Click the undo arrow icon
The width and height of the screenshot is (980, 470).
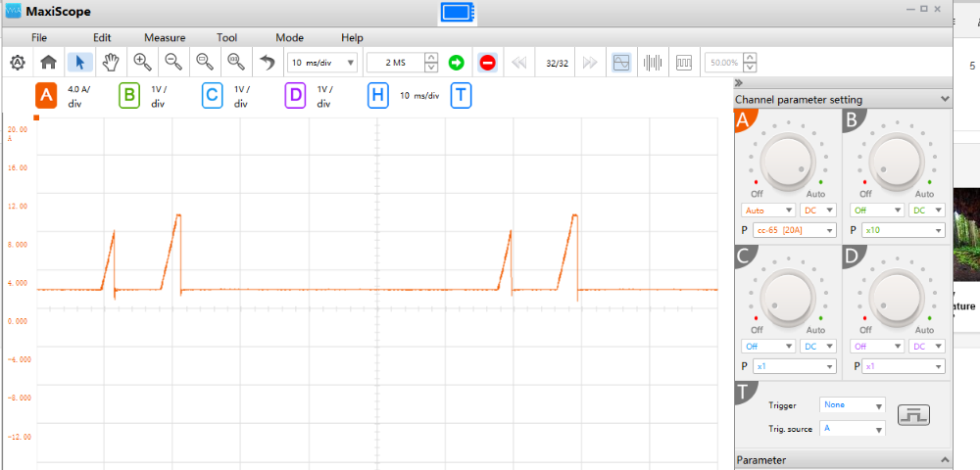(x=269, y=63)
